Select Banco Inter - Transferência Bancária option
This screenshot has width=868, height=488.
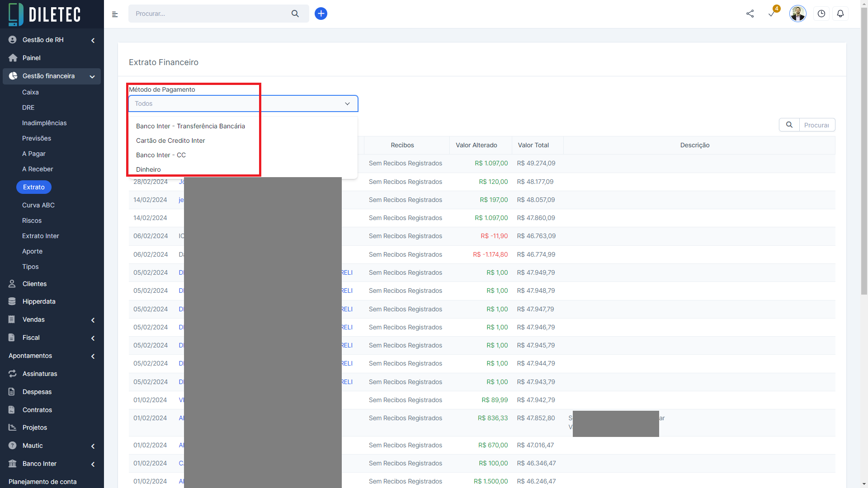190,126
